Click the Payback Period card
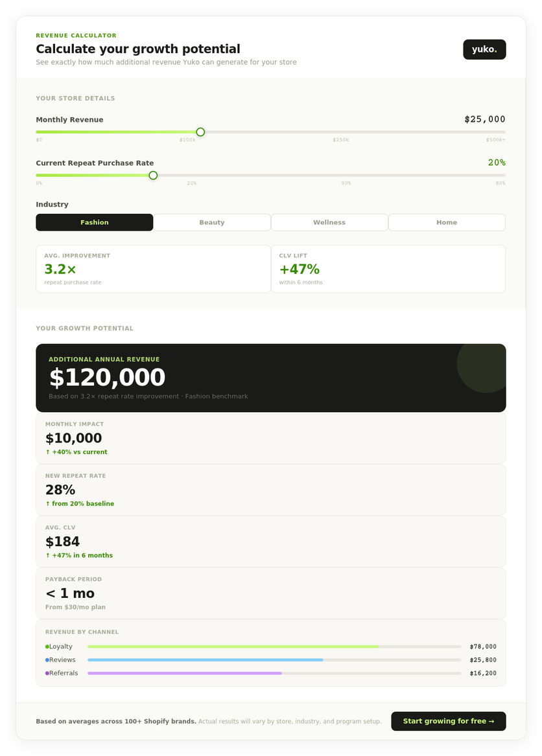The width and height of the screenshot is (542, 756). click(270, 593)
